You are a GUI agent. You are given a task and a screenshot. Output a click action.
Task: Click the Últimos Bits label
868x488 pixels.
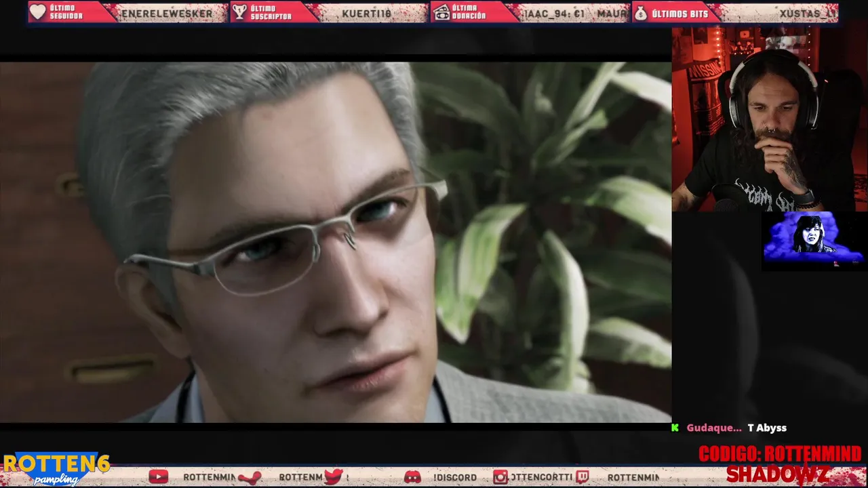point(680,13)
